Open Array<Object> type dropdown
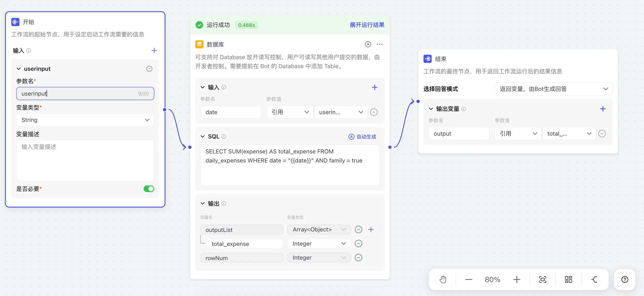The image size is (644, 296). (319, 230)
